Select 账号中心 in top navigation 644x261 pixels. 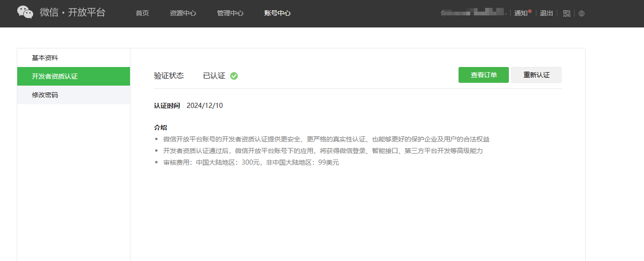click(x=277, y=13)
